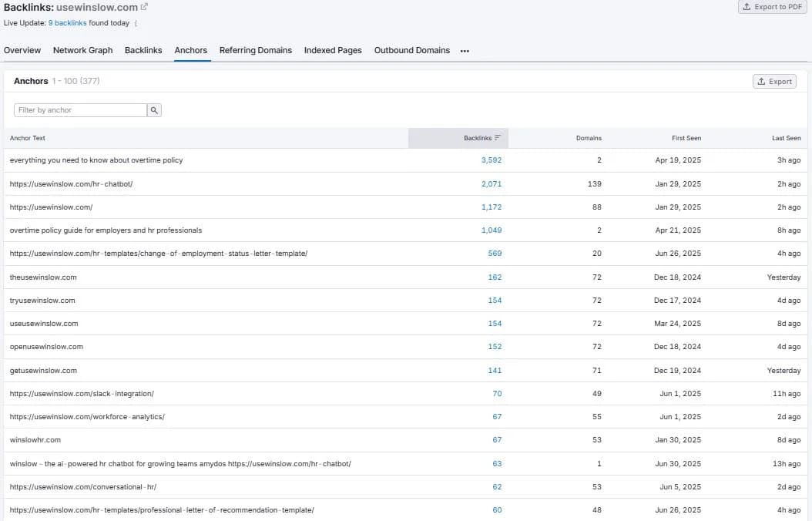Image resolution: width=812 pixels, height=521 pixels.
Task: Open the Indexed Pages tab
Action: [333, 50]
